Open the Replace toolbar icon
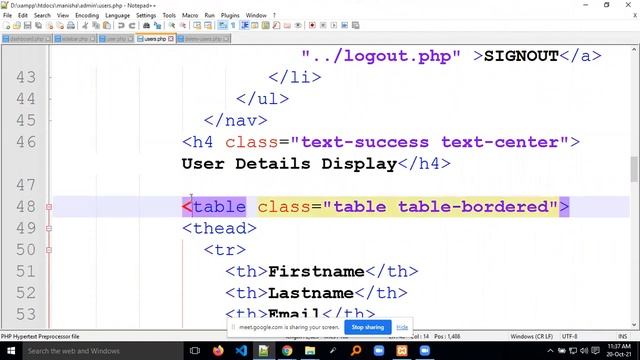The height and width of the screenshot is (360, 640). (x=158, y=25)
